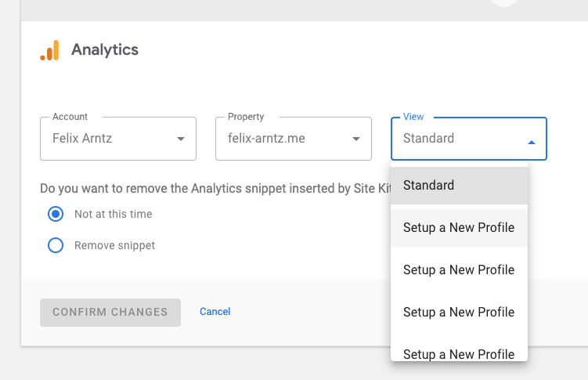The height and width of the screenshot is (380, 588).
Task: Click the Analytics heading text
Action: [105, 50]
